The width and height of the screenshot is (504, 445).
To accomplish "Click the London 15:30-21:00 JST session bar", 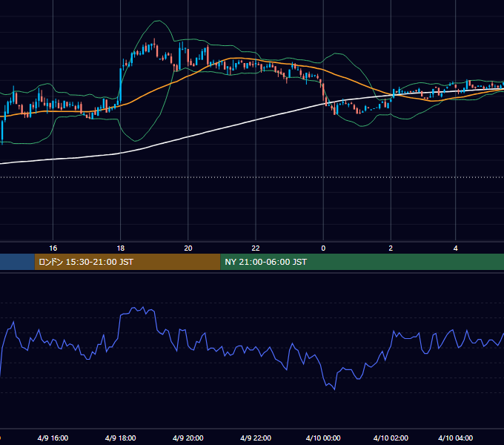I will [x=127, y=262].
